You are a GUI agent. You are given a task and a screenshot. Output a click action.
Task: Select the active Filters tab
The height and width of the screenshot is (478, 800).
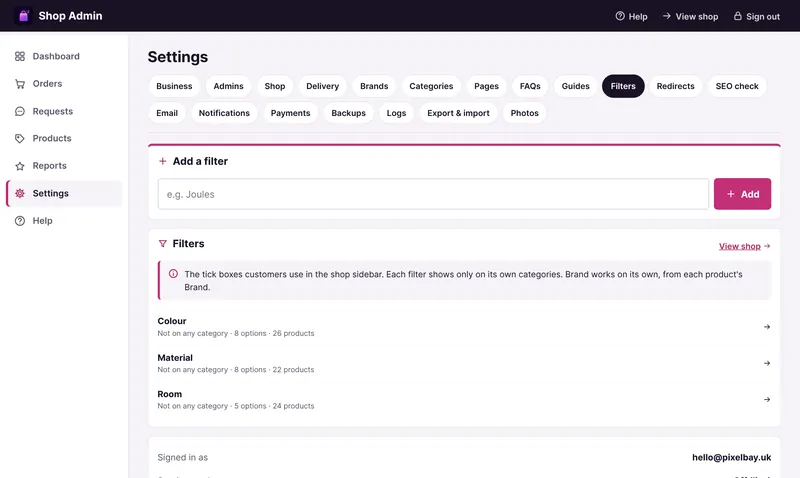623,86
